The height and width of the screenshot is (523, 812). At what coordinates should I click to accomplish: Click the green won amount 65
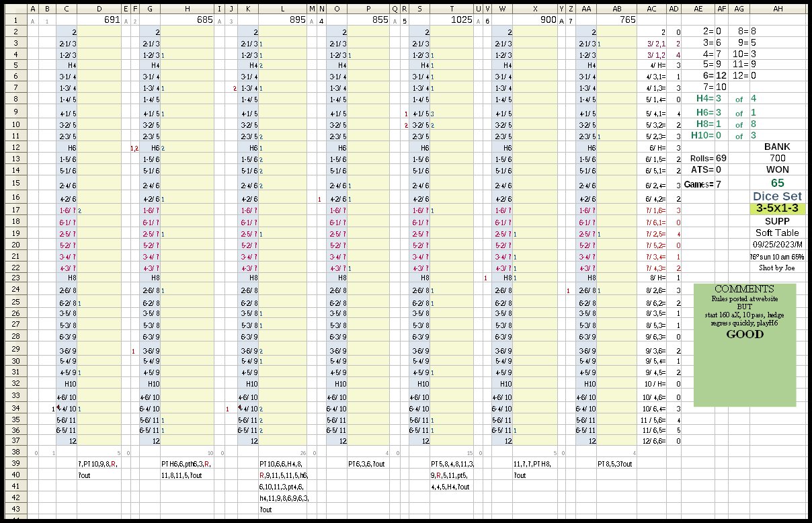778,182
